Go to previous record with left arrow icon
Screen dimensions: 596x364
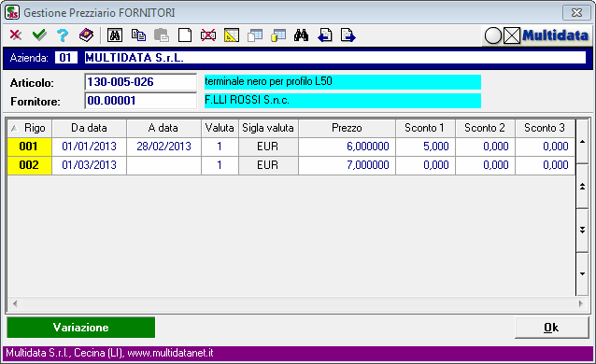324,35
